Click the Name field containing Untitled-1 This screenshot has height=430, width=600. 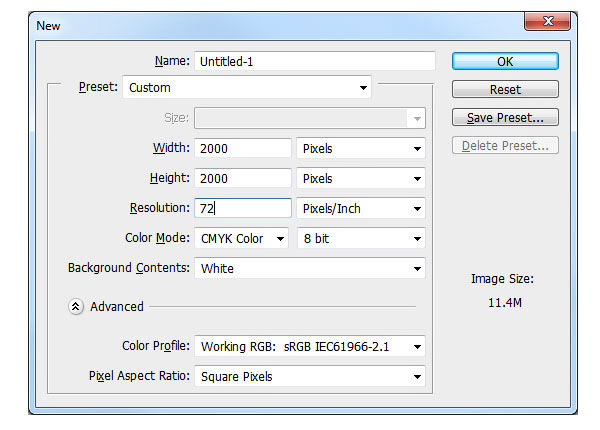315,61
